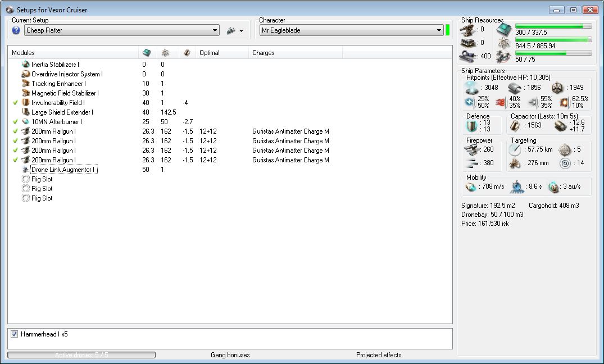Click the ship fitting tools icon
The width and height of the screenshot is (604, 364).
click(x=231, y=30)
